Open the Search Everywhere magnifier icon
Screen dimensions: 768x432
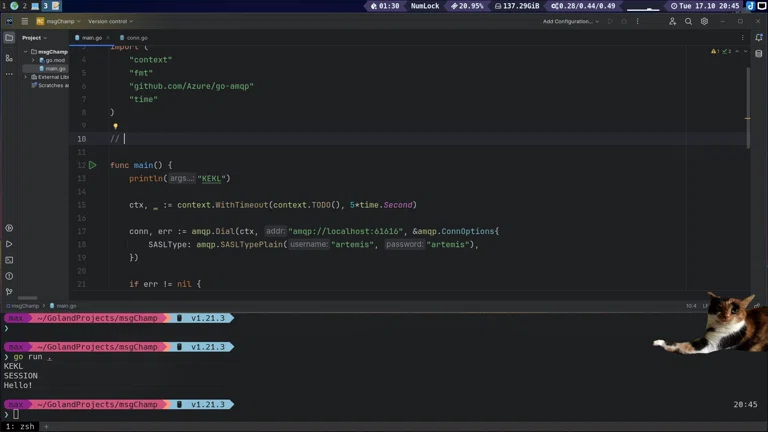tap(688, 21)
